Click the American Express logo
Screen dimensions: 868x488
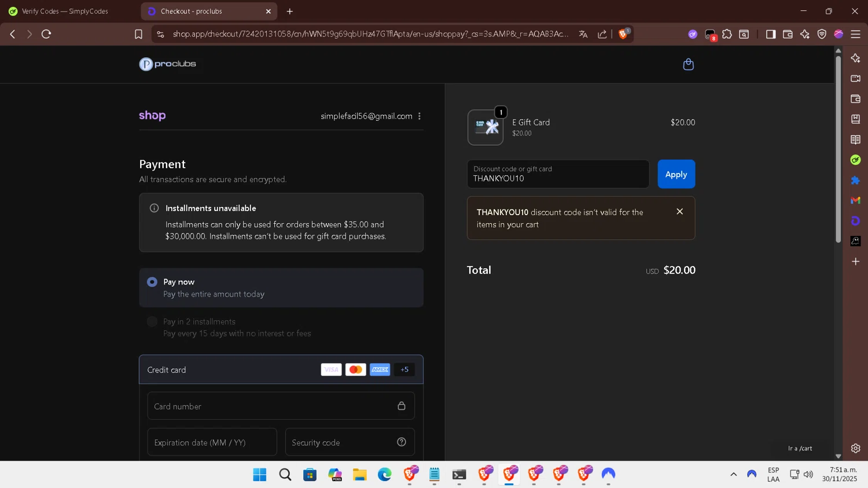[380, 369]
